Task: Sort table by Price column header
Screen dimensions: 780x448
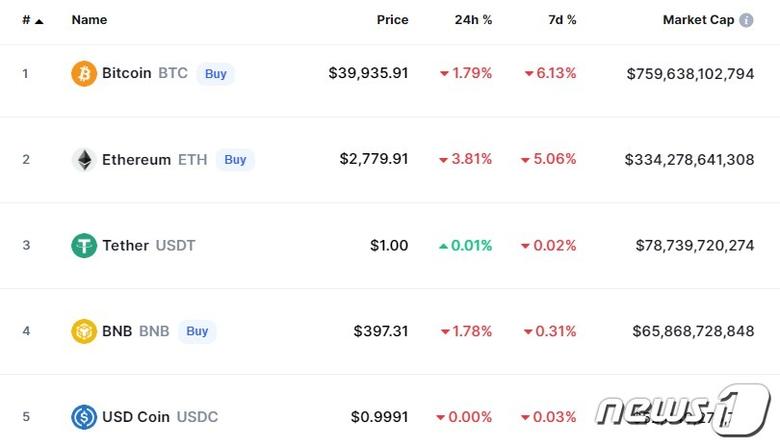Action: (392, 20)
